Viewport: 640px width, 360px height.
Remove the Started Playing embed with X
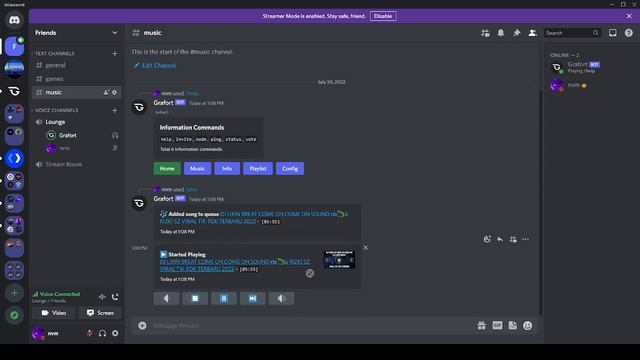pyautogui.click(x=365, y=248)
